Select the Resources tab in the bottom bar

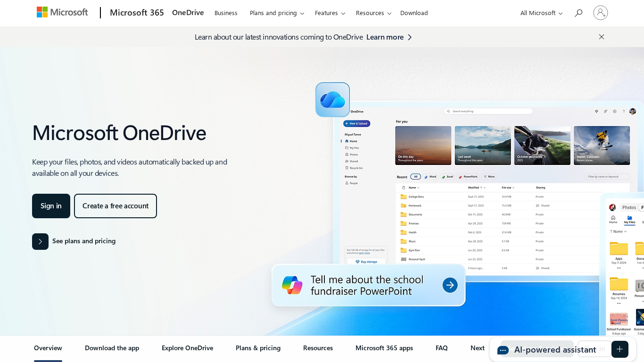[318, 348]
